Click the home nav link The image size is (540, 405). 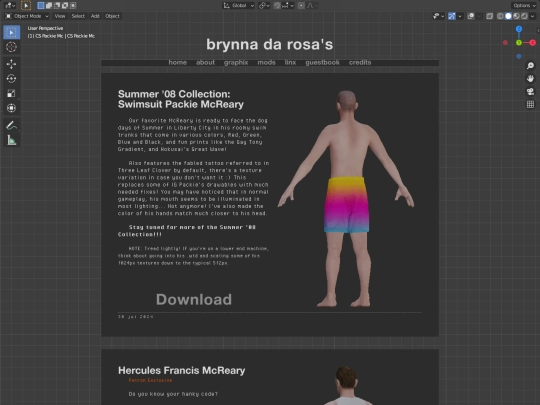tap(178, 62)
